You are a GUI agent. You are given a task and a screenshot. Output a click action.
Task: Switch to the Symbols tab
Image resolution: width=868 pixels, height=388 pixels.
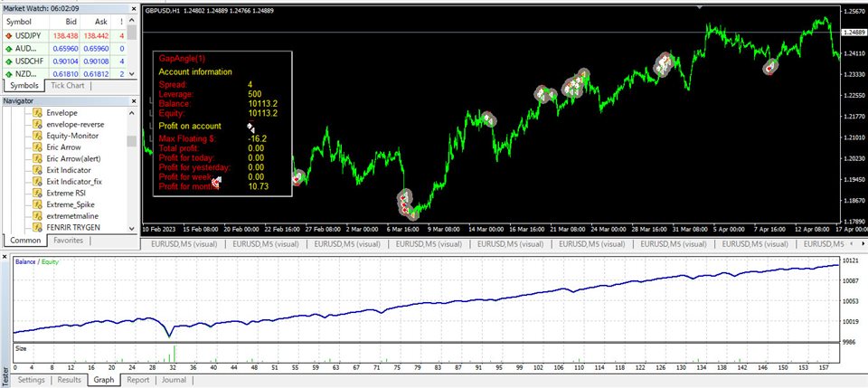[24, 86]
